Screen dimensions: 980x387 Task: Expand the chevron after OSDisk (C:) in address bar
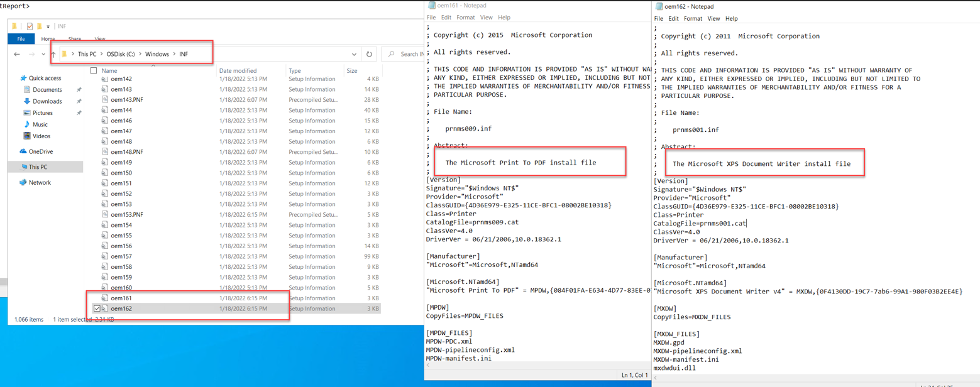(140, 55)
